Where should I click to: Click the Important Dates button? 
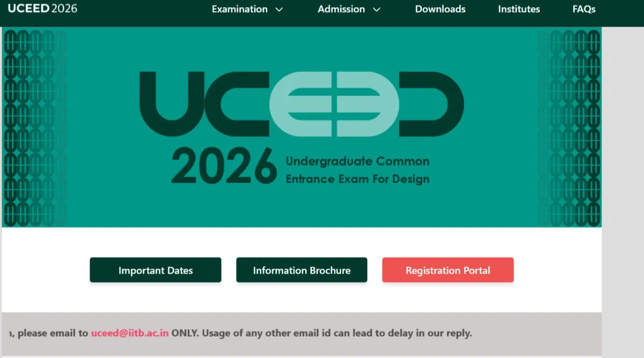[x=155, y=270]
